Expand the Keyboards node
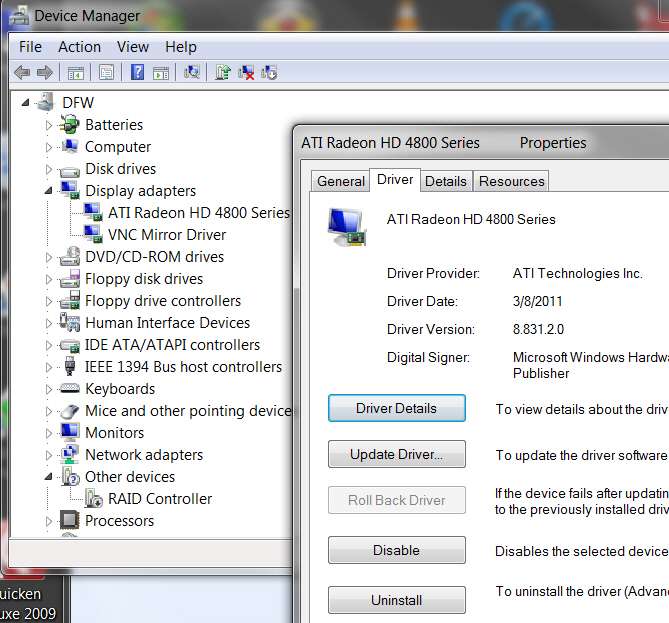 [49, 389]
